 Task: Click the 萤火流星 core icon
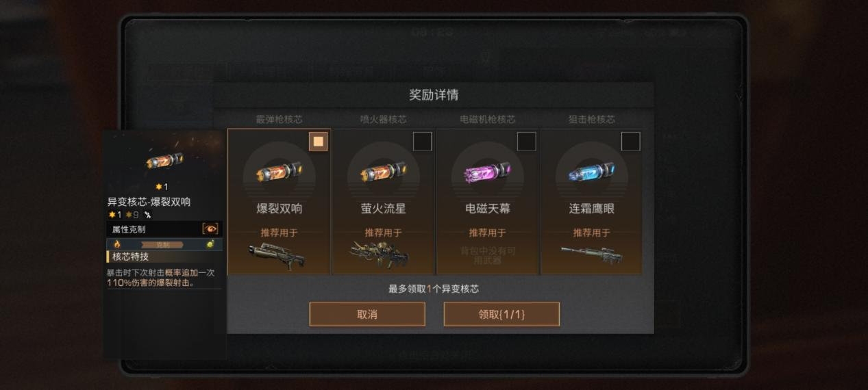tap(384, 172)
